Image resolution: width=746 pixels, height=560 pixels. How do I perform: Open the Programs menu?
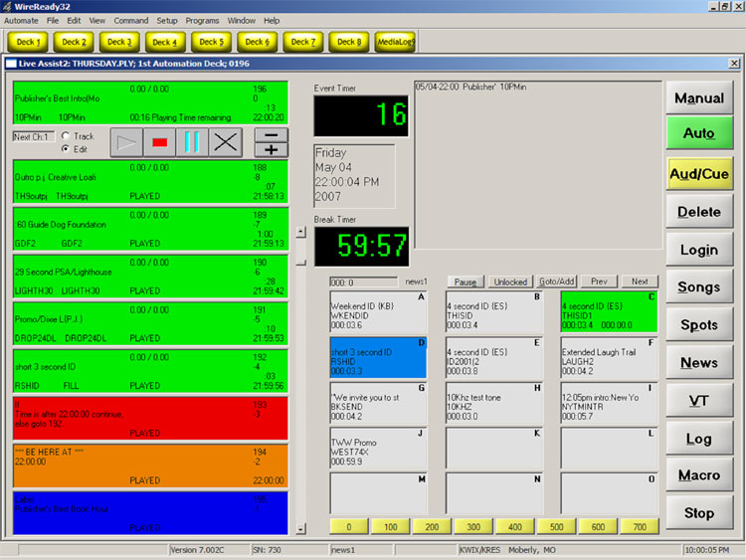[x=202, y=21]
